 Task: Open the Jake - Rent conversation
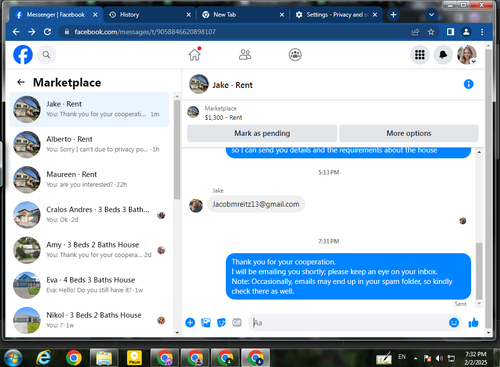[x=89, y=109]
